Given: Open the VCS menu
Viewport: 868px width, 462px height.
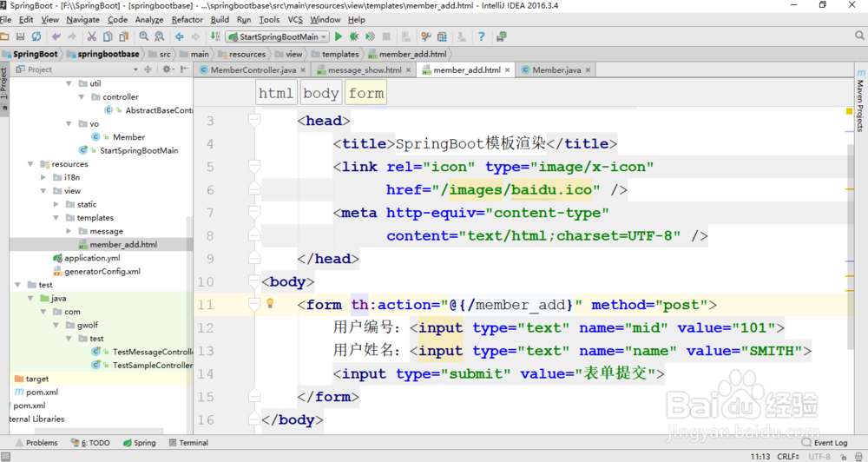Looking at the screenshot, I should [295, 19].
